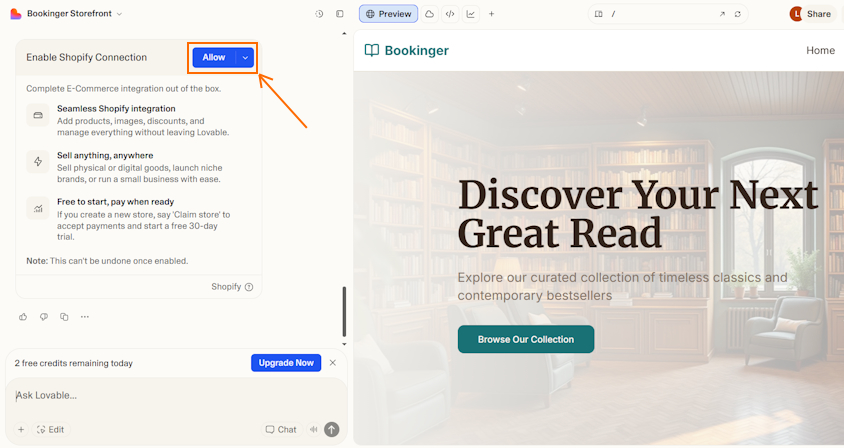Click the Home nav link
The width and height of the screenshot is (844, 448).
[x=820, y=51]
